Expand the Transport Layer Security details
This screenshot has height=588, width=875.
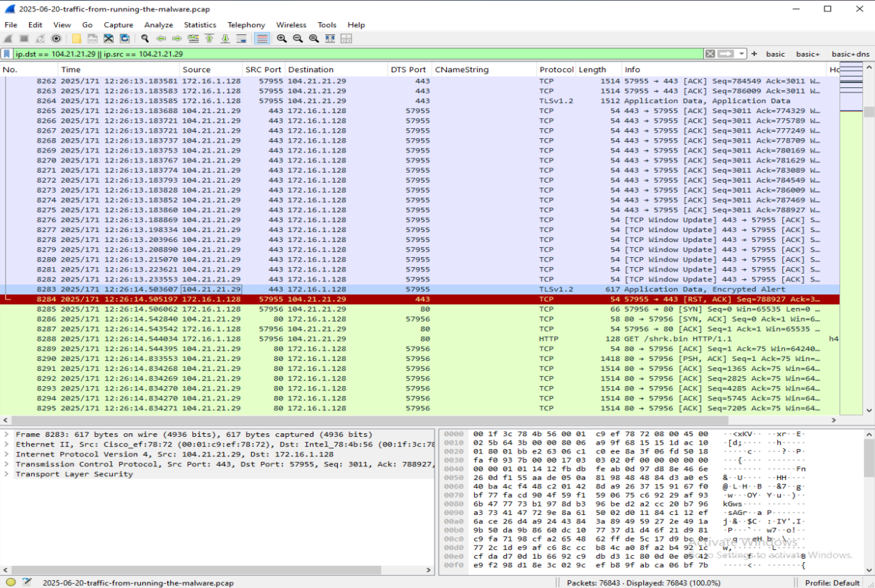pyautogui.click(x=6, y=474)
